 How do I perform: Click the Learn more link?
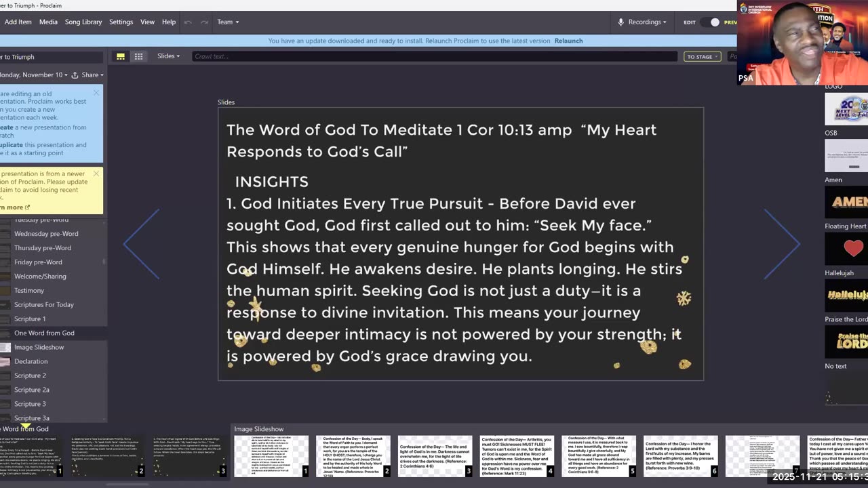(14, 207)
